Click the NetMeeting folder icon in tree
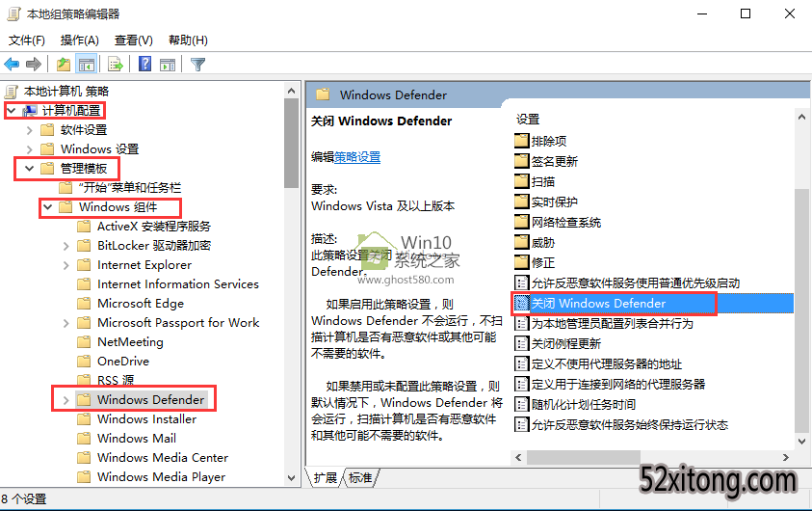This screenshot has width=812, height=511. (x=84, y=341)
